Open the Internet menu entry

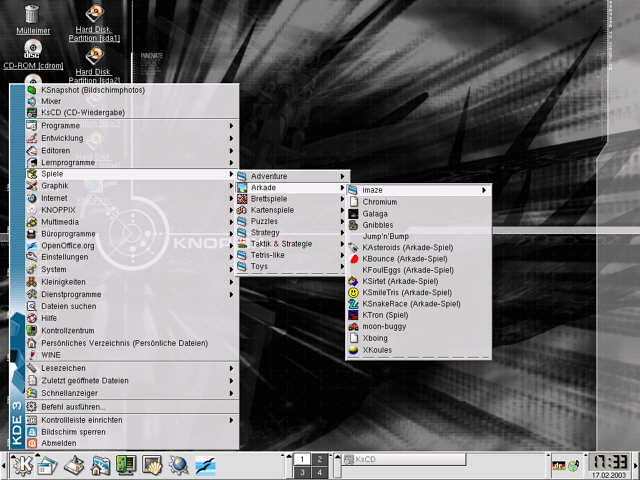click(x=131, y=198)
